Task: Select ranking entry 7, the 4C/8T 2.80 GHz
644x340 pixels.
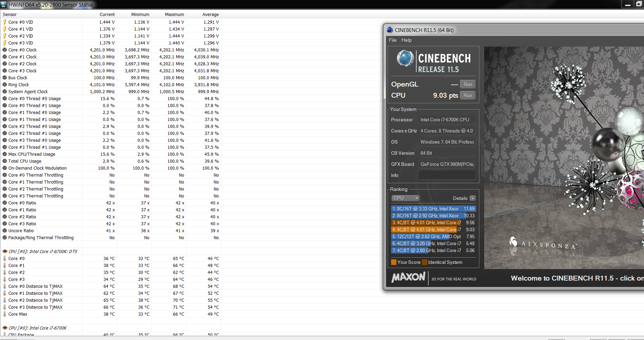Action: (434, 250)
